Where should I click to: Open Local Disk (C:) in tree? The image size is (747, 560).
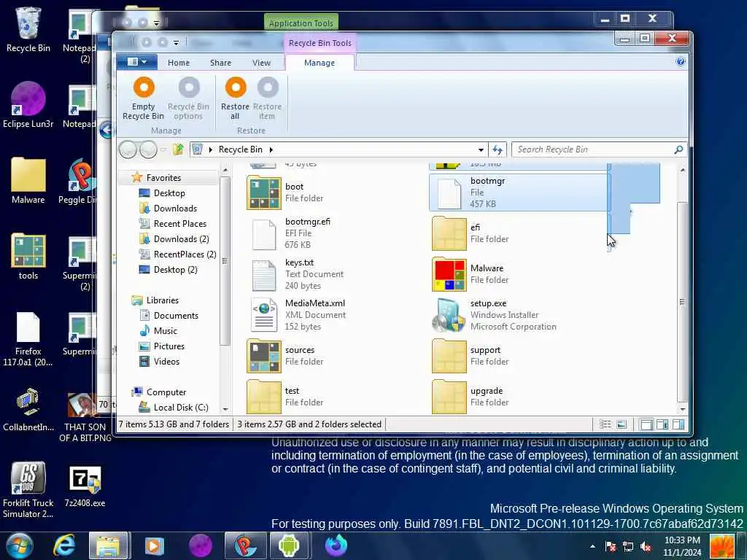click(x=181, y=407)
